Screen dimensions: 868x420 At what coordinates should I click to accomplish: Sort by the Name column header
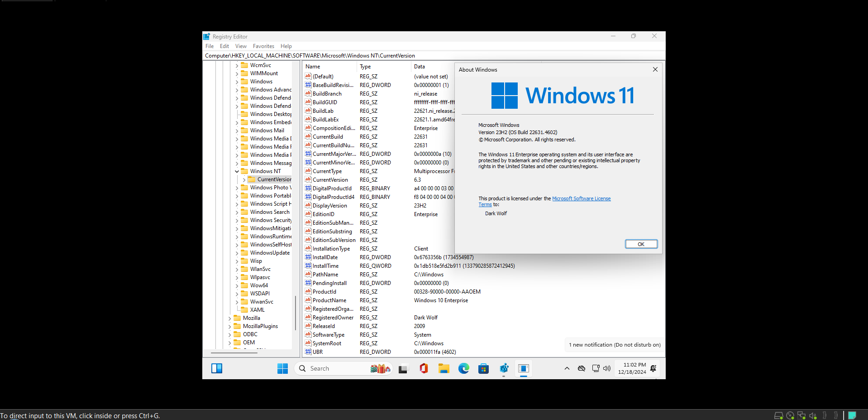point(329,67)
